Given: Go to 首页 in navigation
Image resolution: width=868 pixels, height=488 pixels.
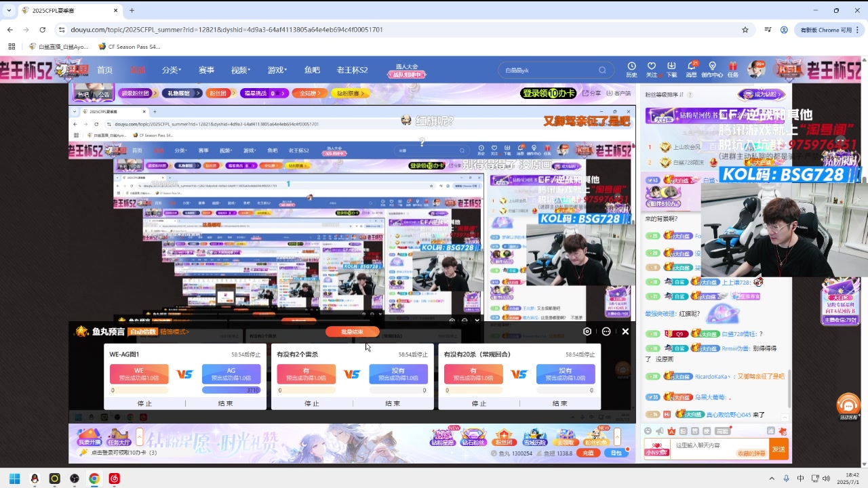Looking at the screenshot, I should [104, 70].
